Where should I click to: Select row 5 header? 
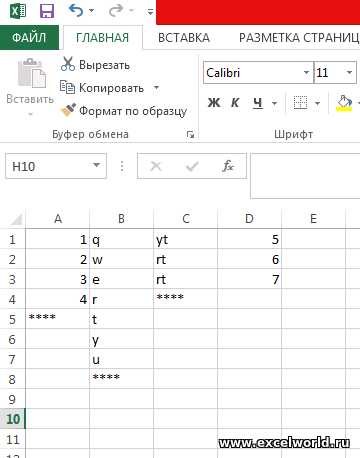click(x=12, y=319)
